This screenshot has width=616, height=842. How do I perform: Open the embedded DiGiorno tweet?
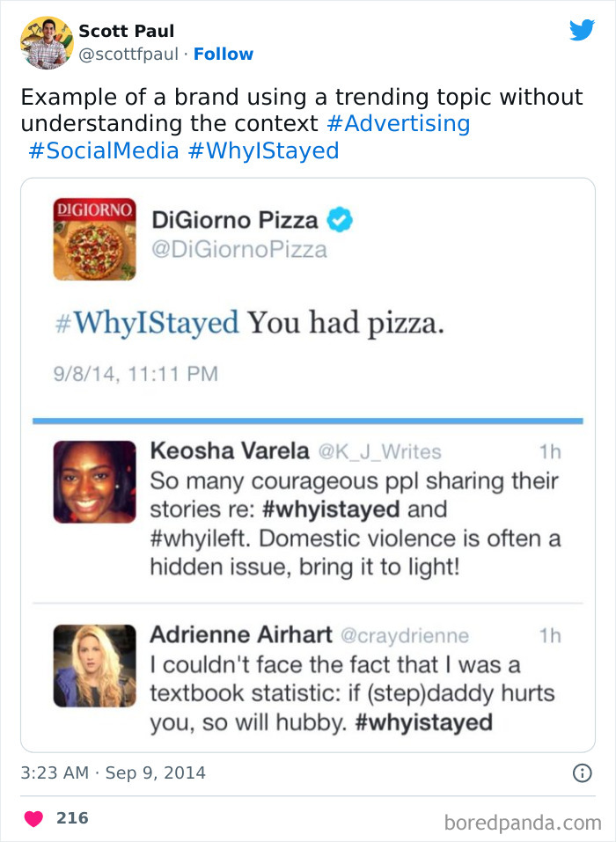click(264, 323)
